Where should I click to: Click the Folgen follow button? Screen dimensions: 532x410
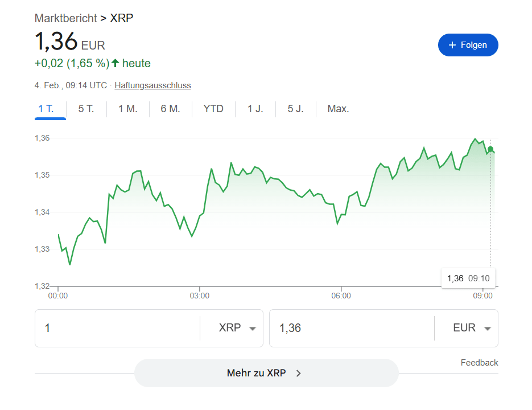pos(468,45)
